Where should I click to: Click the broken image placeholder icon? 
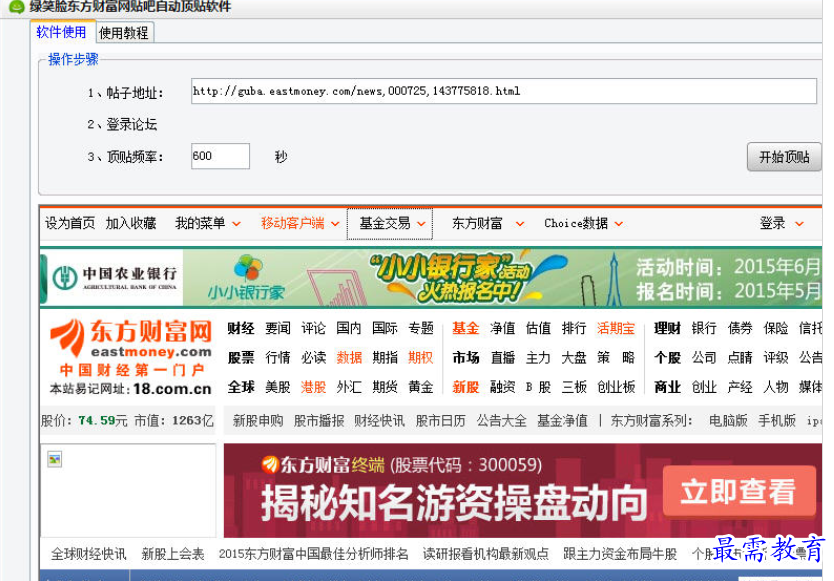pos(54,459)
